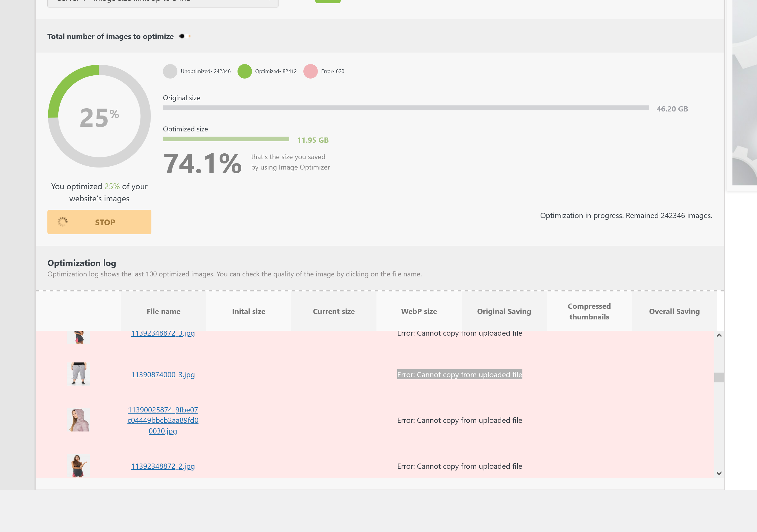Viewport: 757px width, 532px height.
Task: Click the green Optimized legend circle
Action: [245, 71]
